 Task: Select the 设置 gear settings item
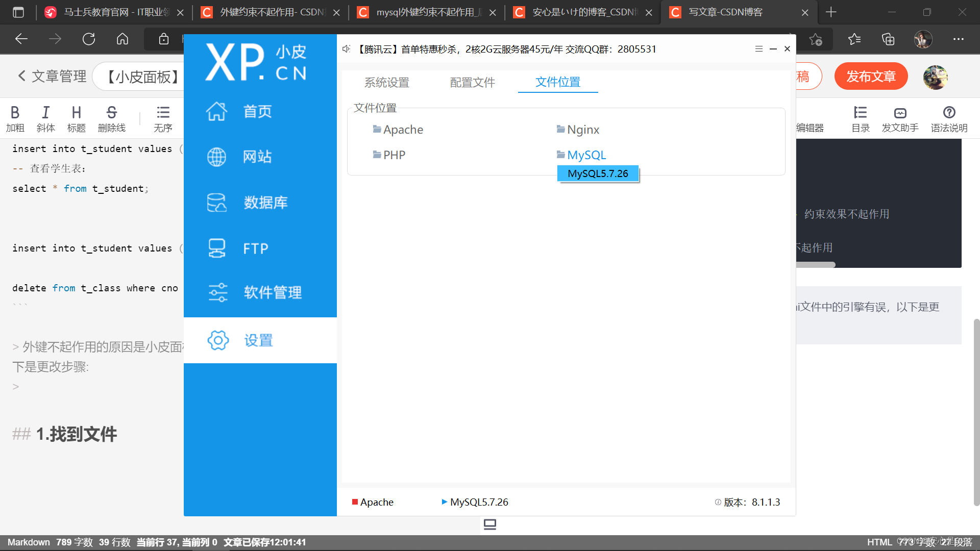click(218, 340)
